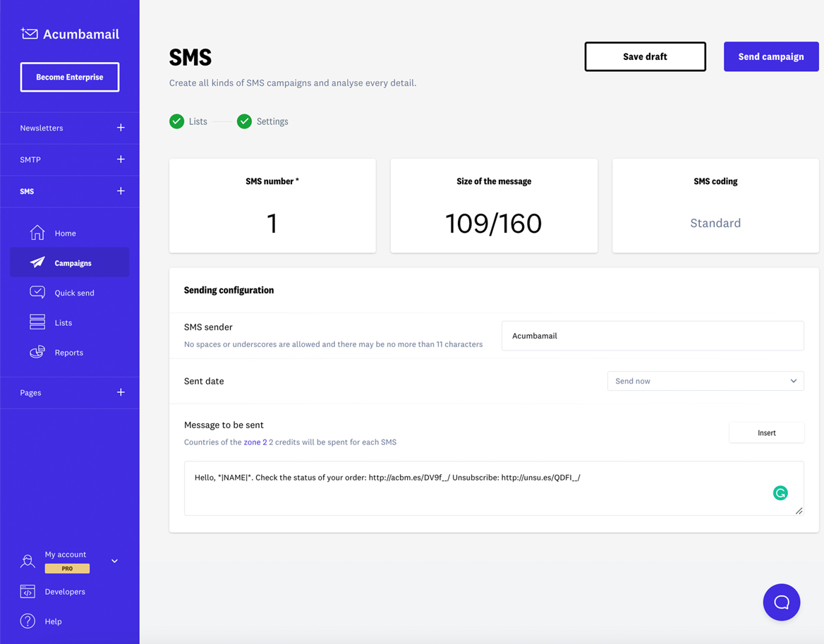Click the My account avatar icon
This screenshot has height=644, width=824.
[28, 561]
